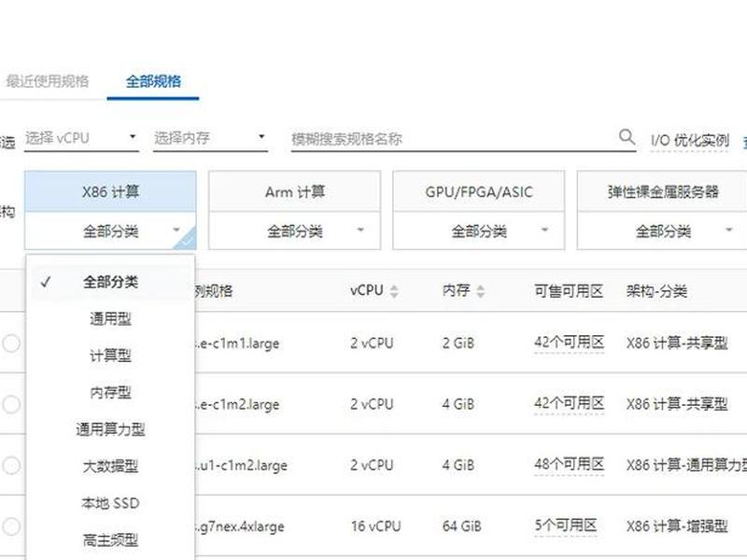Select the e-c1m2.large instance radio button
This screenshot has height=560, width=747.
(x=11, y=404)
